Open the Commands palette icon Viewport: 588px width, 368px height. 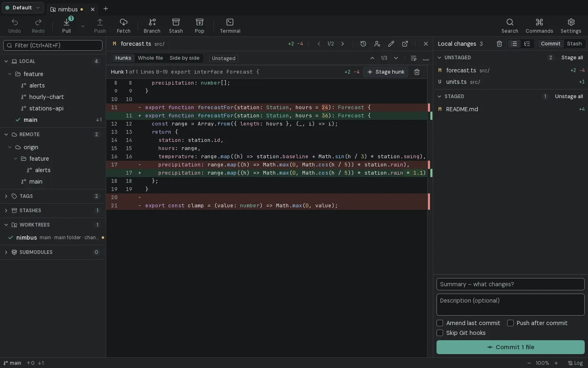[x=539, y=25]
